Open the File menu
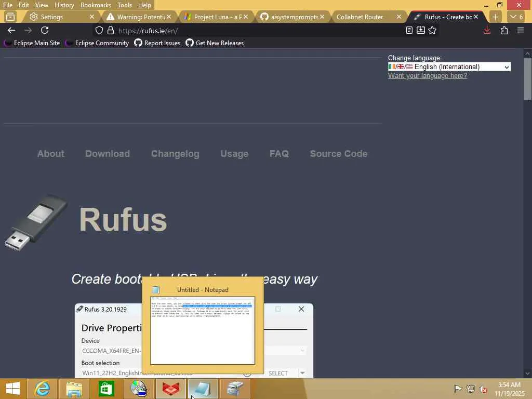Image resolution: width=532 pixels, height=399 pixels. pos(7,5)
